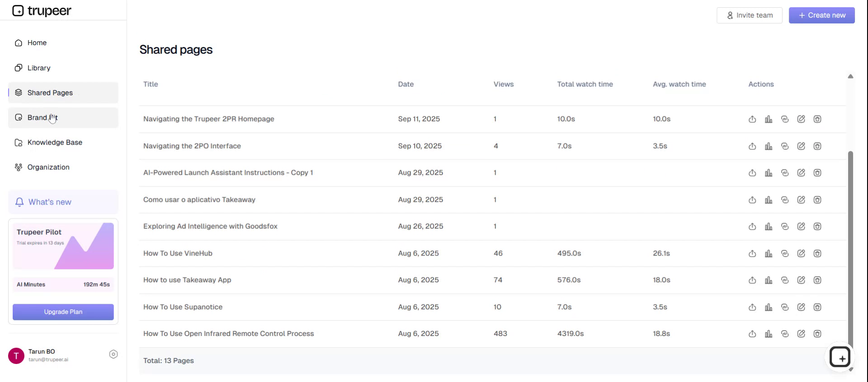
Task: Open the Tarun BO user profile
Action: (x=38, y=355)
